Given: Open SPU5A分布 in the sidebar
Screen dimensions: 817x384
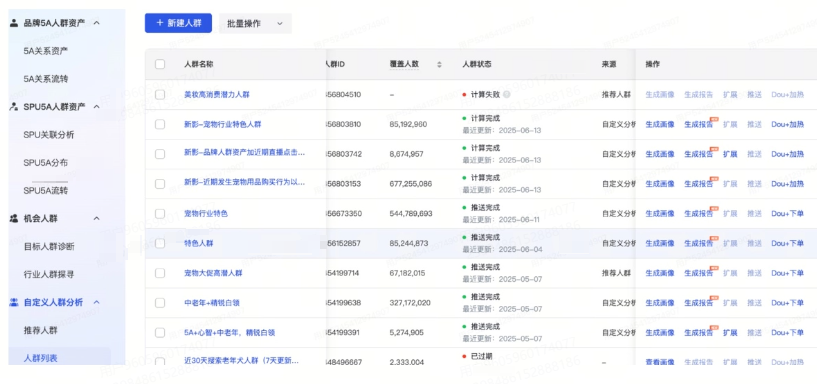Looking at the screenshot, I should (46, 163).
